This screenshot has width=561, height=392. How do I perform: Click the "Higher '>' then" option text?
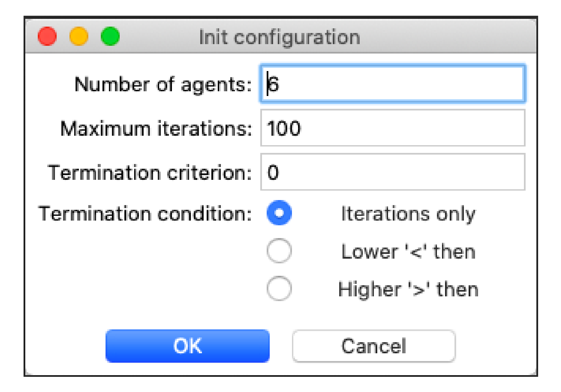point(408,289)
